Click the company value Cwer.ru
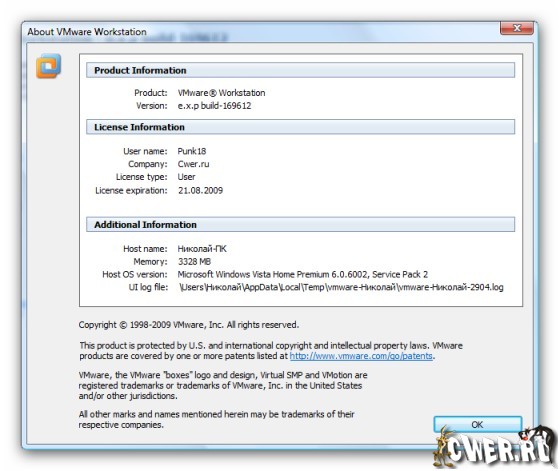560x471 pixels. 194,164
